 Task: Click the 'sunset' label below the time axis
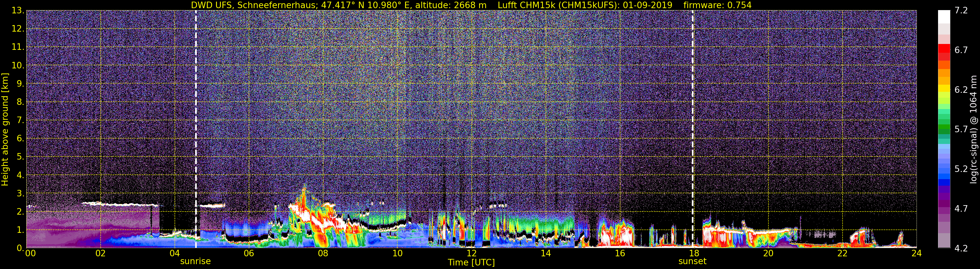click(692, 261)
